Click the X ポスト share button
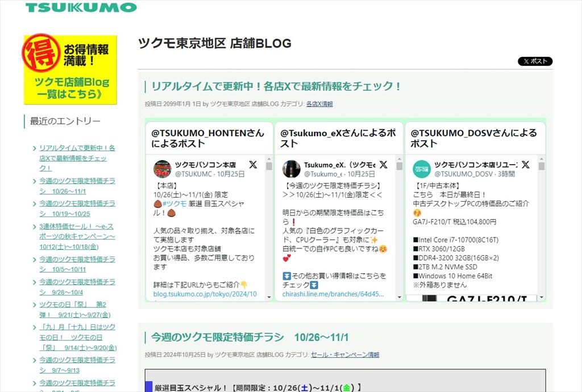The width and height of the screenshot is (582, 392). pyautogui.click(x=535, y=61)
